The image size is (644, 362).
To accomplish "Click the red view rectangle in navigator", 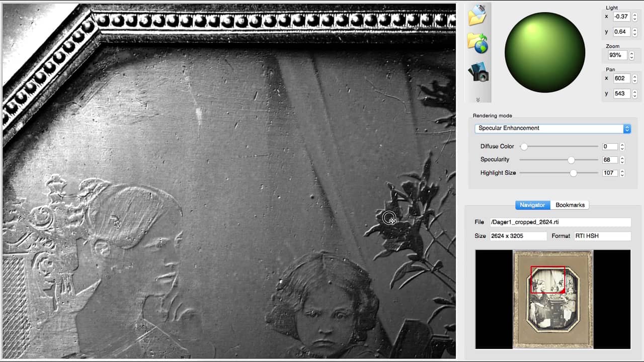I will (x=548, y=280).
